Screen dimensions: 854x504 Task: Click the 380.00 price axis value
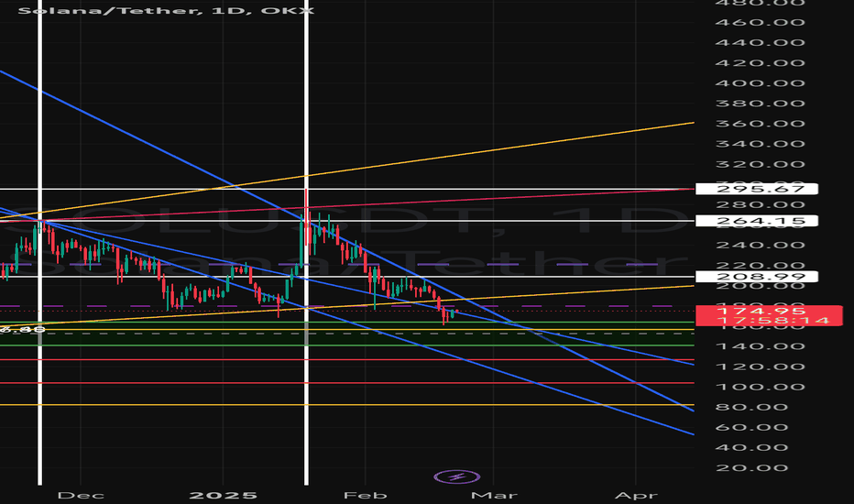pos(760,103)
